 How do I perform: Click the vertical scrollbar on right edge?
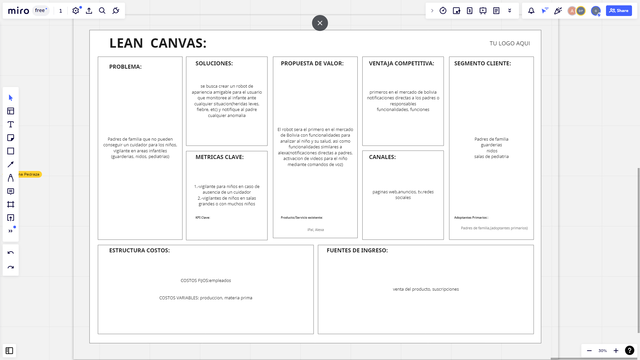click(638, 250)
